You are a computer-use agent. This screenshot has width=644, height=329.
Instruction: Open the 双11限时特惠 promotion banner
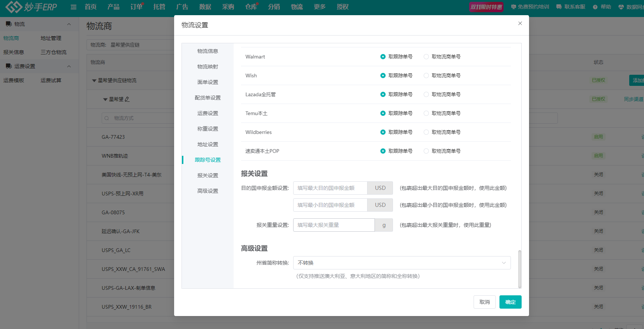click(486, 7)
